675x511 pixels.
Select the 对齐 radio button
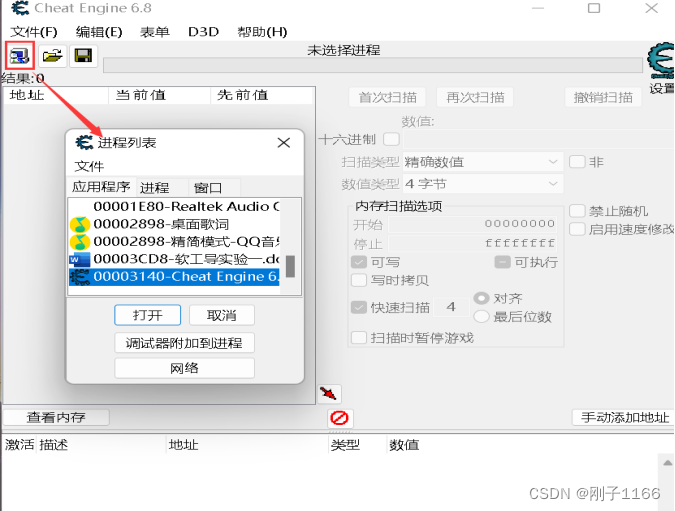[x=481, y=298]
